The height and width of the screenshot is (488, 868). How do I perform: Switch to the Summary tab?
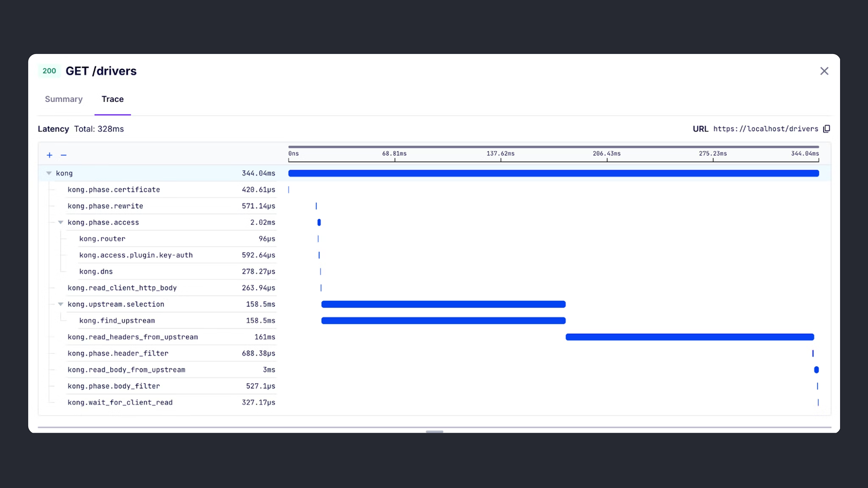pyautogui.click(x=64, y=99)
